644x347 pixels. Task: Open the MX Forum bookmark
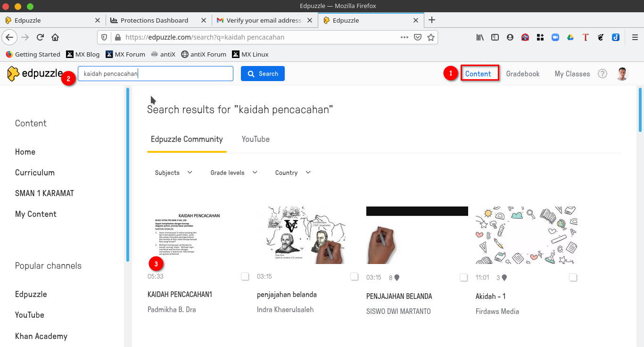point(125,54)
